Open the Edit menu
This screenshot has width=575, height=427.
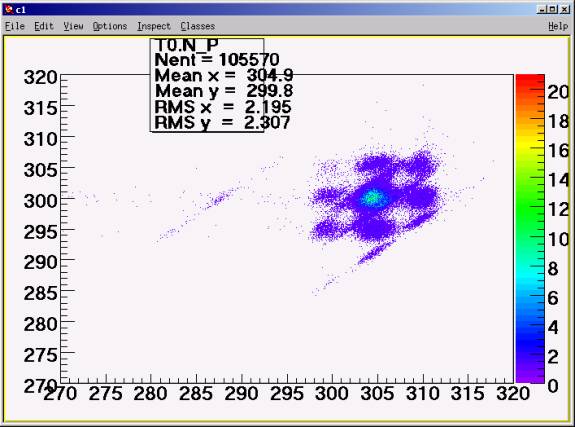44,26
